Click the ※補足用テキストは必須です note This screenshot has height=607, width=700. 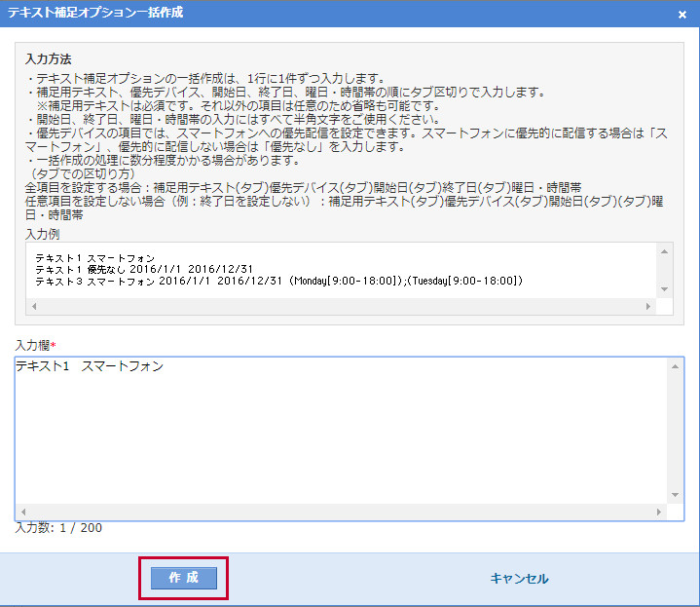pyautogui.click(x=239, y=106)
